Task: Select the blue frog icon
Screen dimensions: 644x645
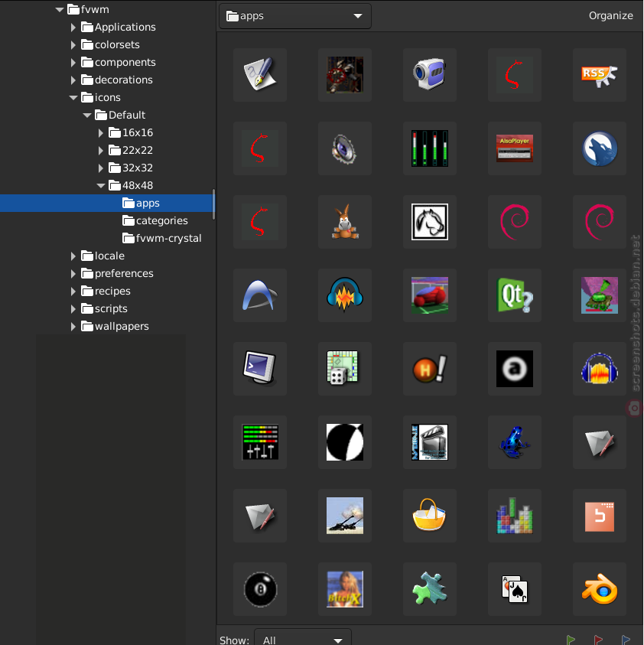Action: pyautogui.click(x=515, y=442)
